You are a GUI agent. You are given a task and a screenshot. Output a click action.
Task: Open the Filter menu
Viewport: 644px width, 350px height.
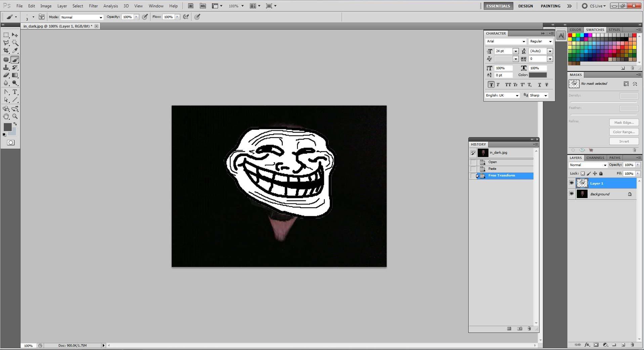[93, 6]
